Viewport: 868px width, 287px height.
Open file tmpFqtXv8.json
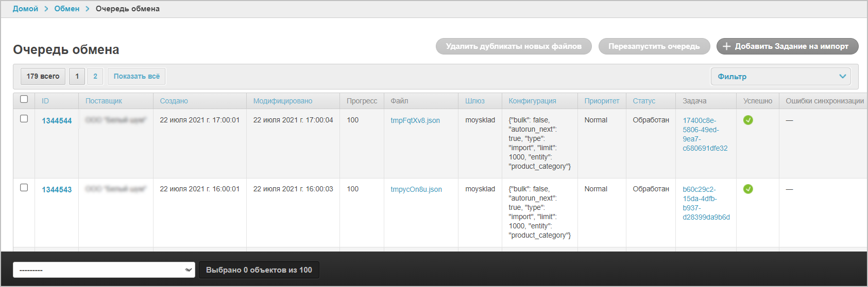tap(415, 120)
